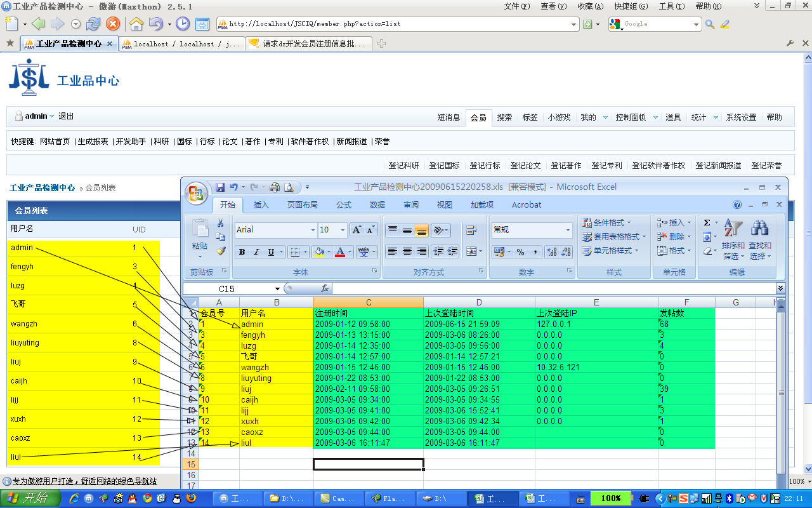812x508 pixels.
Task: Click the 登记科研 link
Action: (403, 166)
